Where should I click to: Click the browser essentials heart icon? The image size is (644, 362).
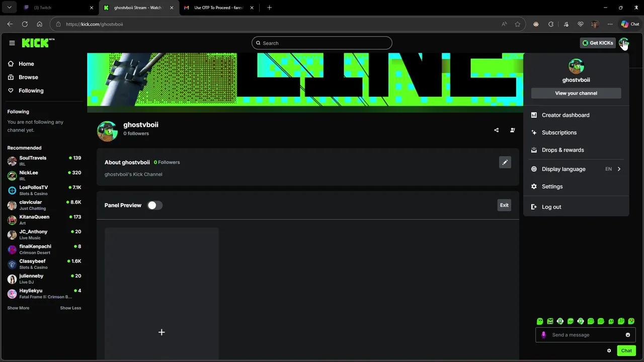[580, 24]
